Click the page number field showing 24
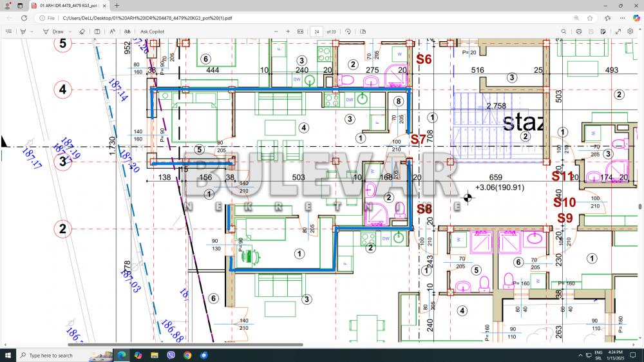This screenshot has height=362, width=644. coord(317,31)
